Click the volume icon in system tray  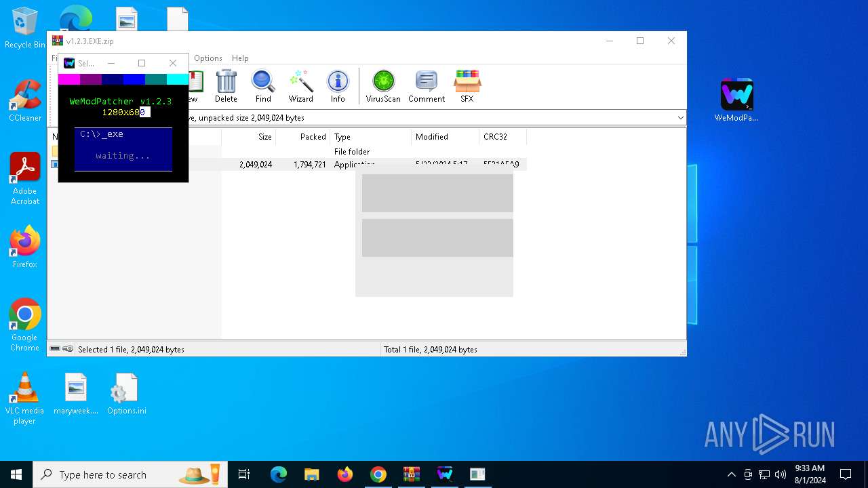[780, 474]
